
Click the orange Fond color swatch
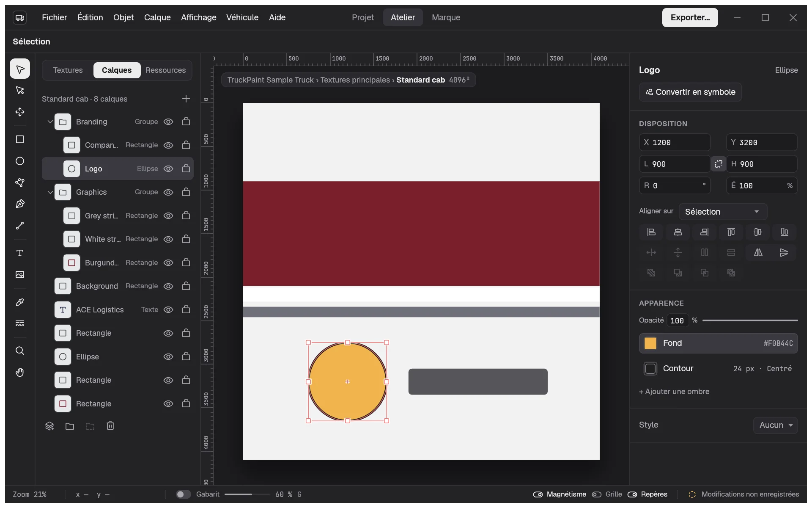coord(650,343)
